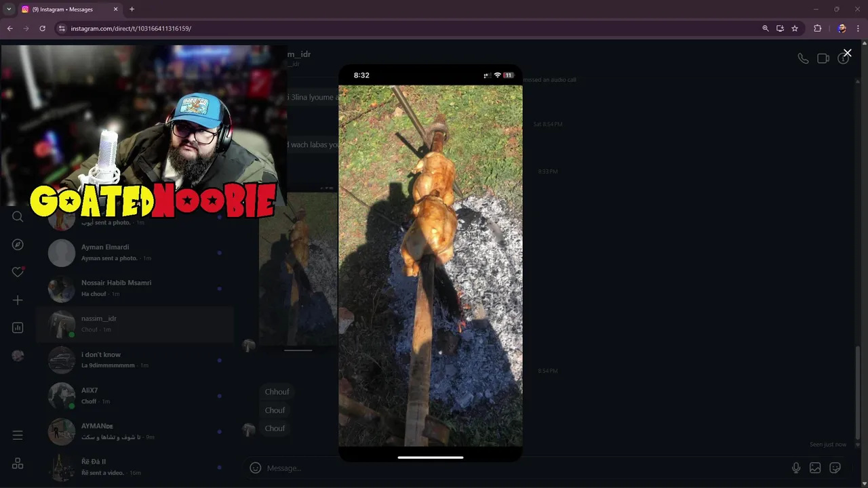Select the Instagram Messages browser tab
The image size is (868, 488).
[x=69, y=9]
